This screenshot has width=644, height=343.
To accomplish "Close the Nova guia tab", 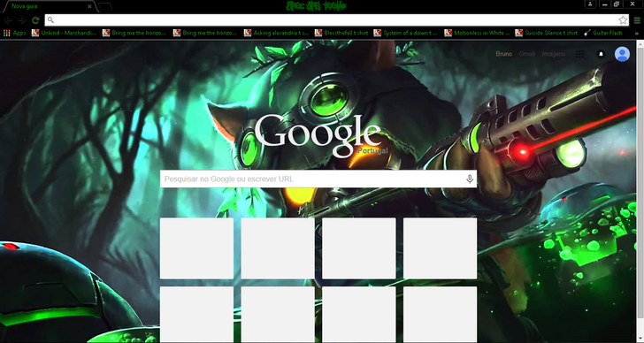I will pos(89,6).
